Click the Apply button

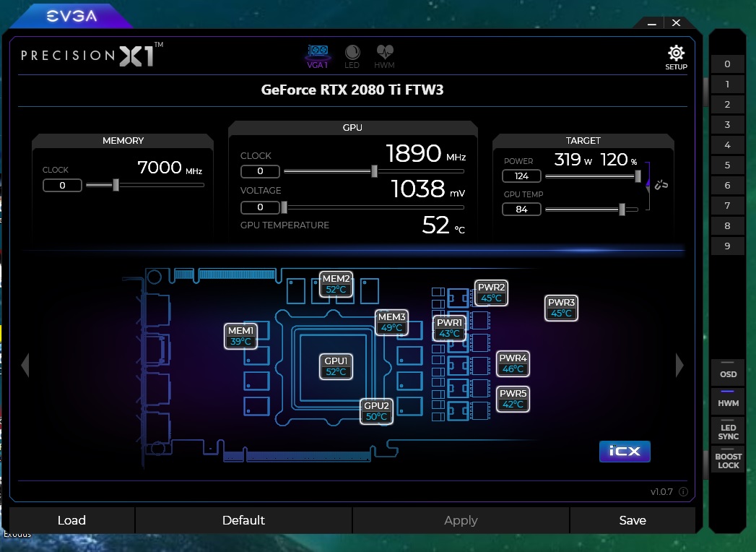(x=461, y=520)
